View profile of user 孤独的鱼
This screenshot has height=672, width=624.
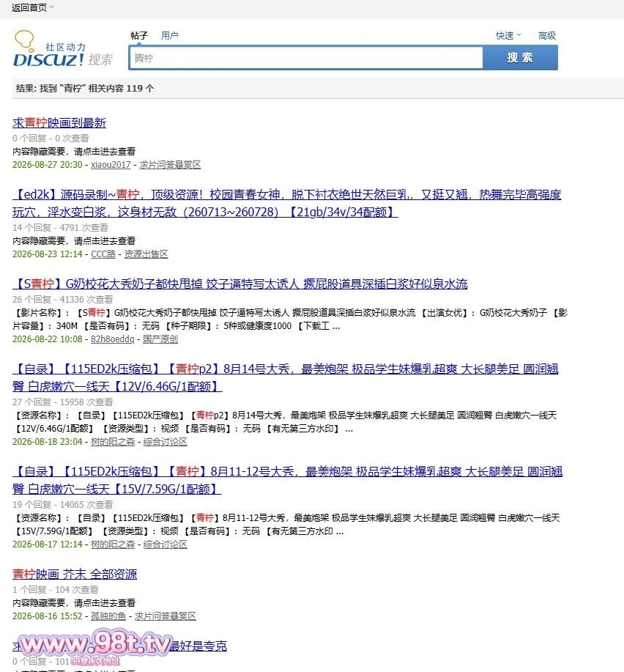coord(108,616)
